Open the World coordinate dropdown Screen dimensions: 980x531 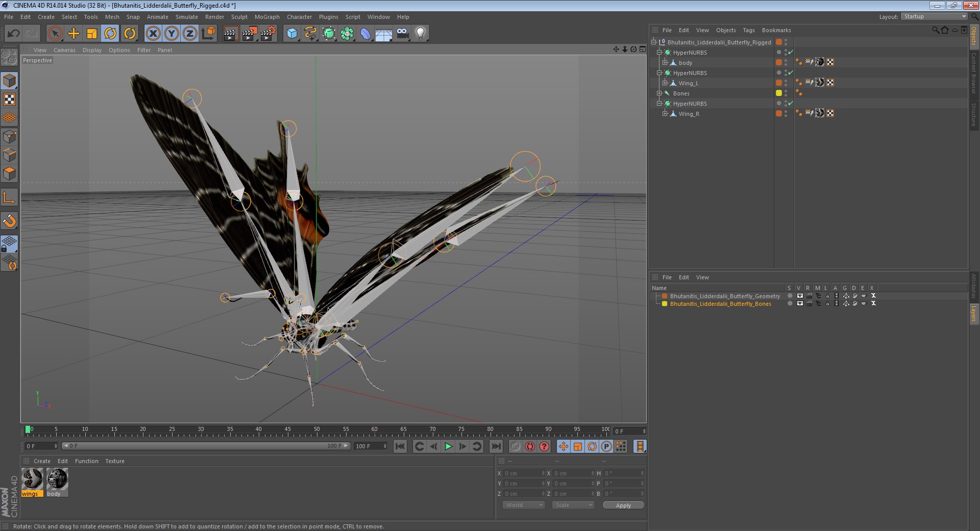(x=524, y=505)
